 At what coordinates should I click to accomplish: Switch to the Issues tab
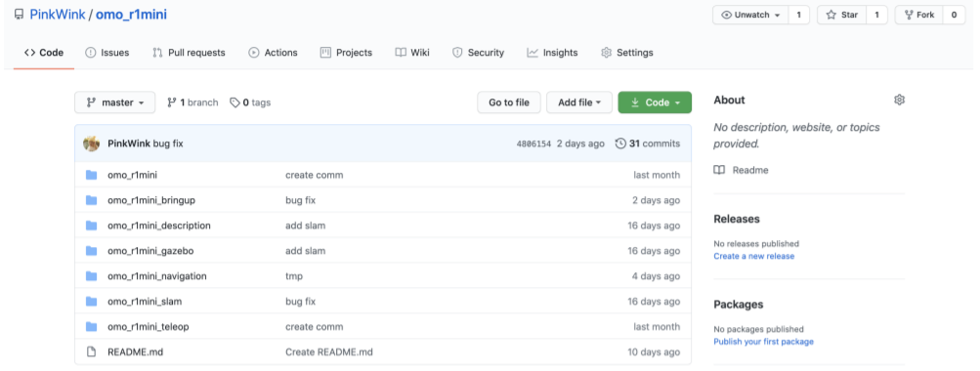pyautogui.click(x=107, y=53)
